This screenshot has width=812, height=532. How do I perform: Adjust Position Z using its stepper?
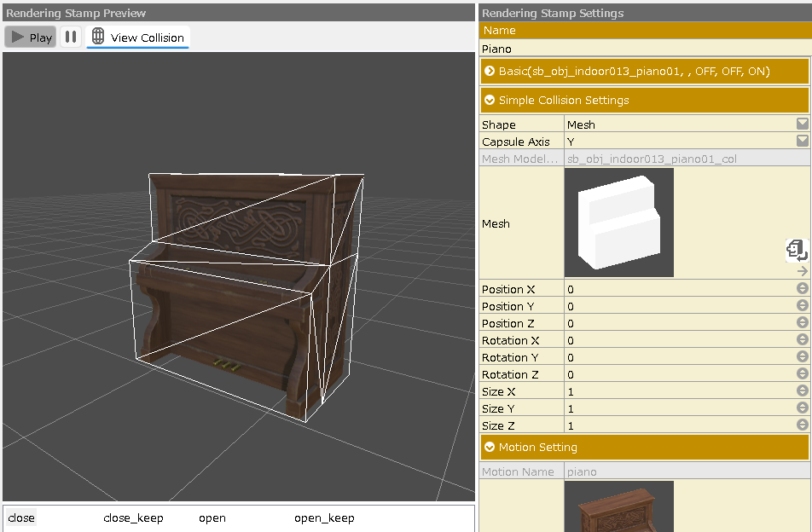(x=802, y=323)
